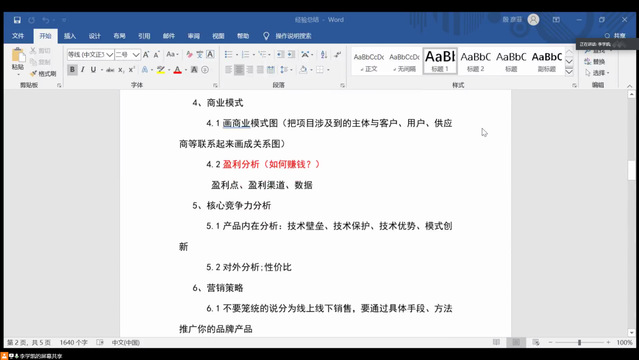
Task: Click the Increase Font Size icon
Action: [x=146, y=54]
